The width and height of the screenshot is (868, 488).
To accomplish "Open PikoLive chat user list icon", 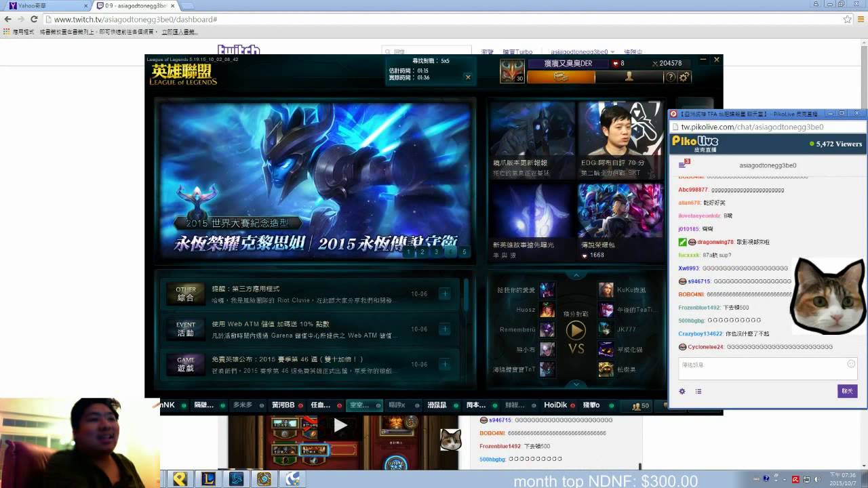I will (x=698, y=391).
